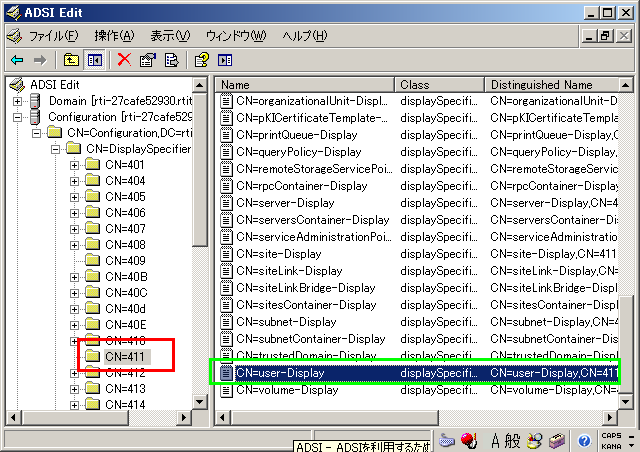Viewport: 640px width, 452px height.
Task: Click the document icon of CN=sitesContainer-Display
Action: (x=226, y=305)
